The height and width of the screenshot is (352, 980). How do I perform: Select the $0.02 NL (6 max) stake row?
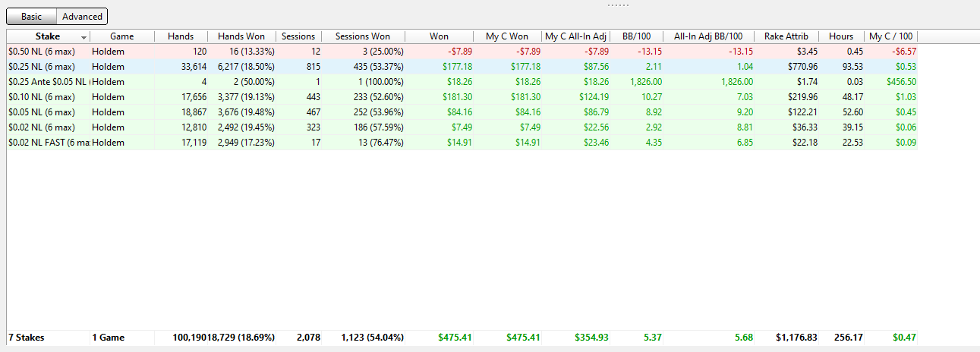pyautogui.click(x=462, y=127)
